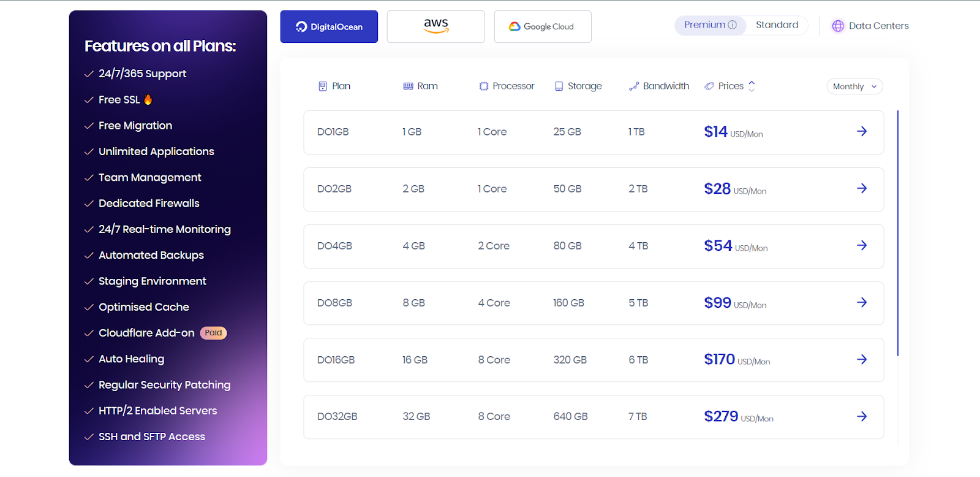Select the DigitalOcean provider tab
This screenshot has width=980, height=477.
329,26
